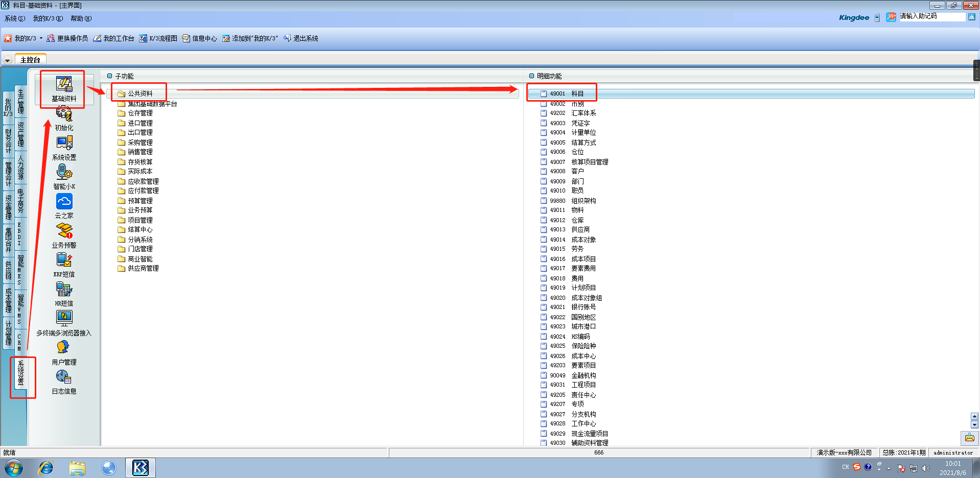Image resolution: width=980 pixels, height=478 pixels.
Task: Open the 99+ notifications icon
Action: click(x=891, y=17)
